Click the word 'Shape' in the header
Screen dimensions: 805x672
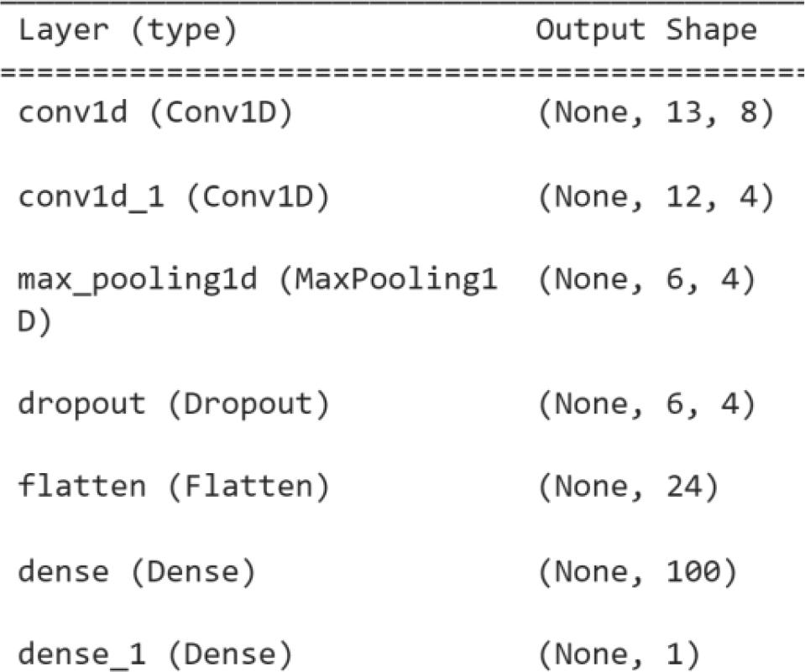pos(712,32)
